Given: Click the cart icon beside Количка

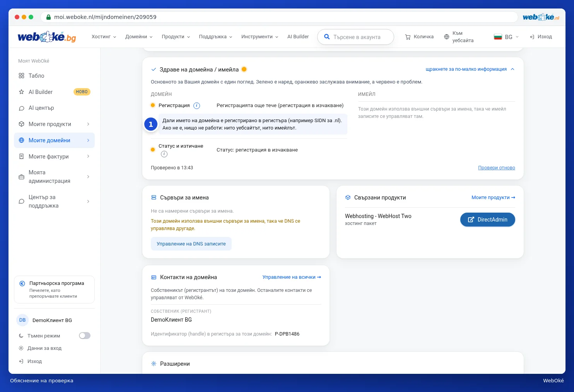Looking at the screenshot, I should click(408, 37).
